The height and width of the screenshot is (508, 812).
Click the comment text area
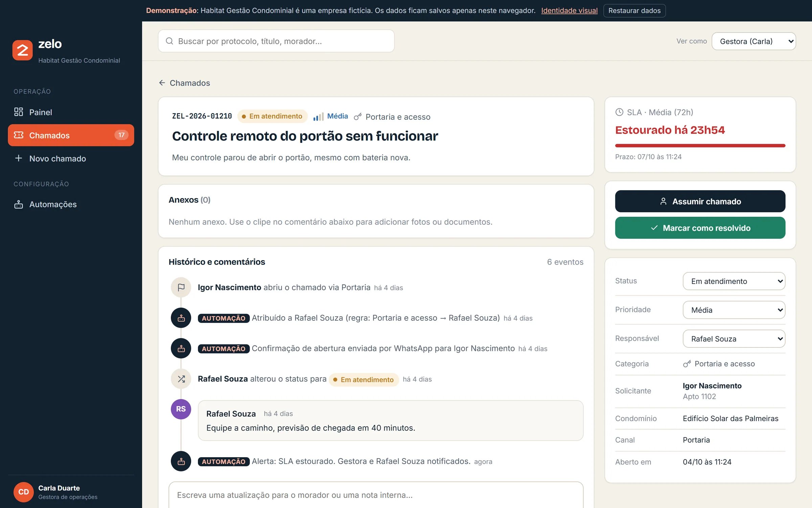coord(376,495)
